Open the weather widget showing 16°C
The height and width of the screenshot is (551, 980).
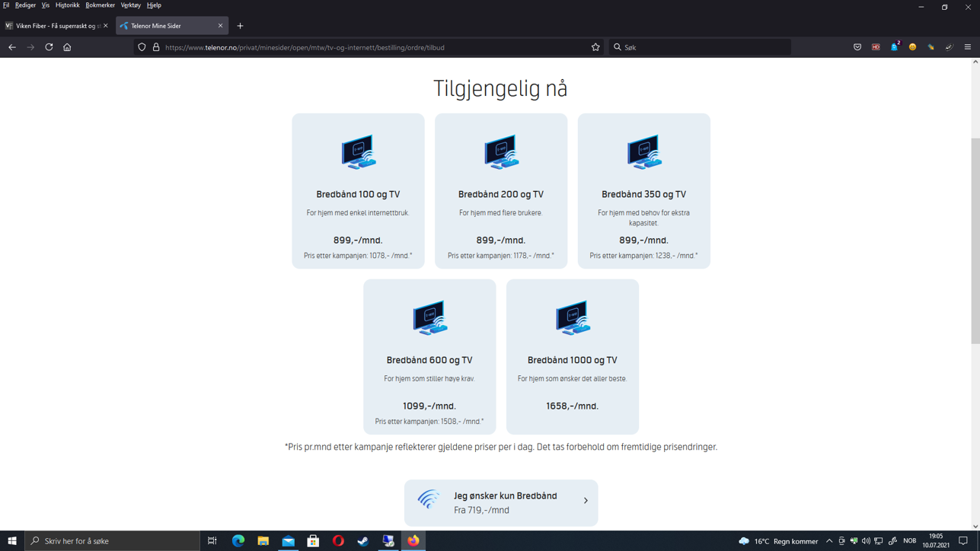click(778, 541)
